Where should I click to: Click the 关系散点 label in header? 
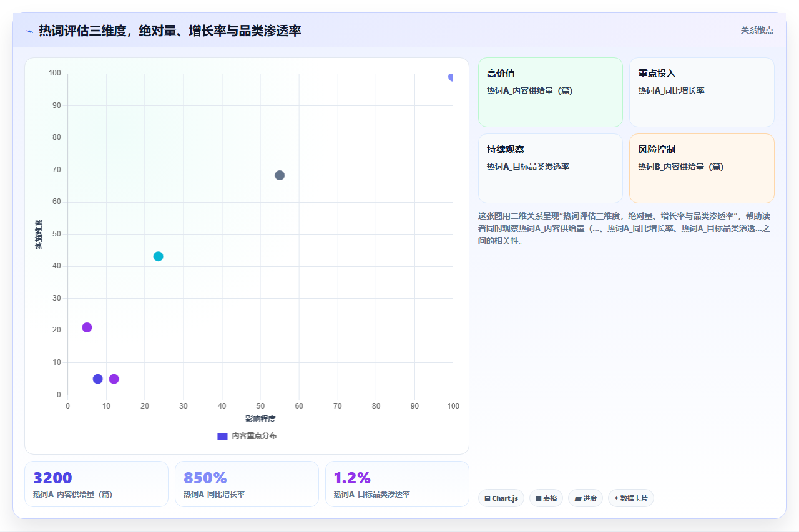pos(757,30)
